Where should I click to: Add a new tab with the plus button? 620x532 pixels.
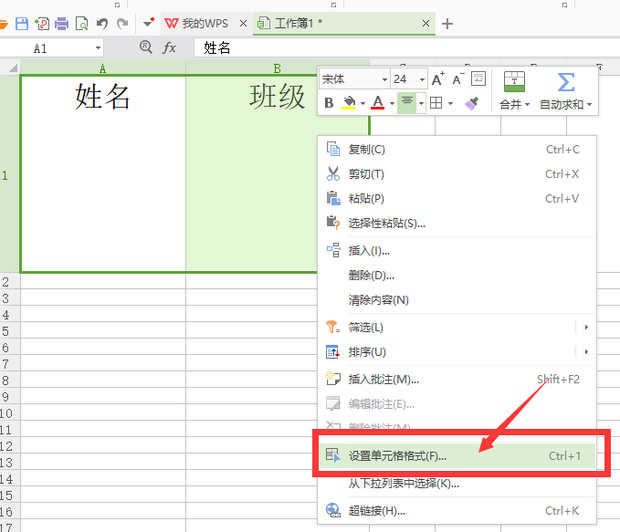point(447,24)
